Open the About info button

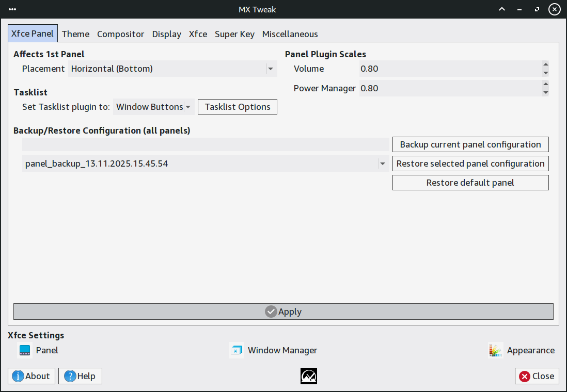31,376
